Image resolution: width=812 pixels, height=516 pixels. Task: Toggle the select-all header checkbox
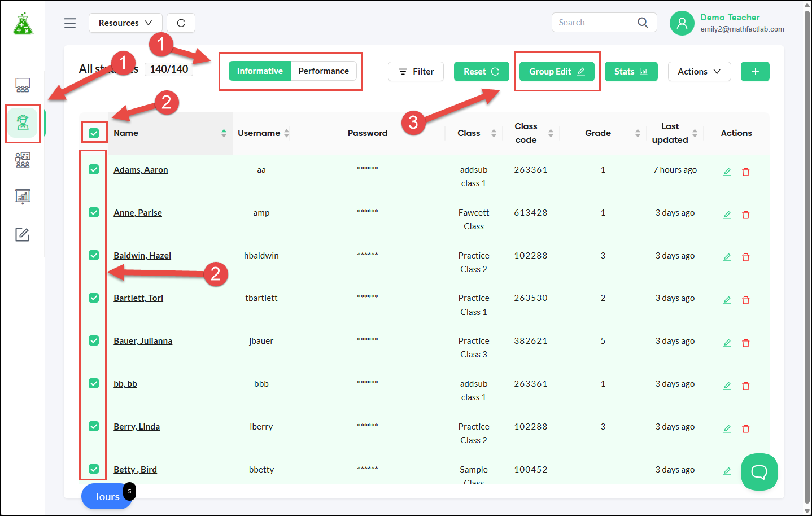94,133
